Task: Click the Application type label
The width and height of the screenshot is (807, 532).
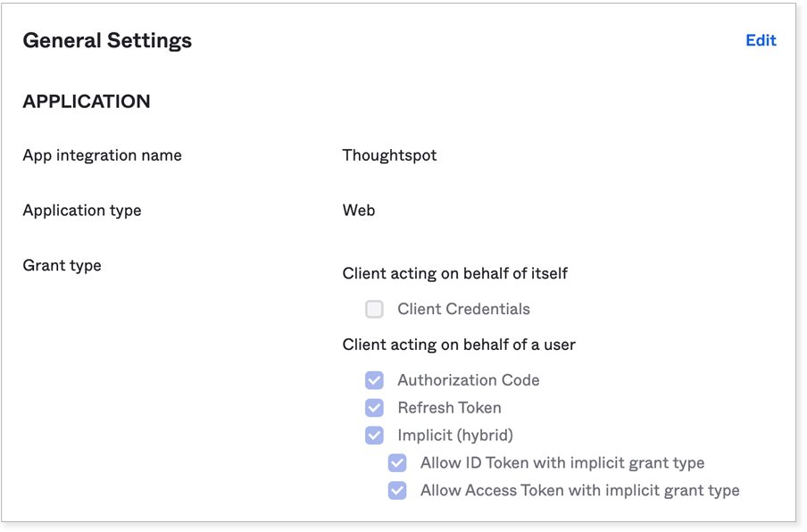Action: pos(81,210)
